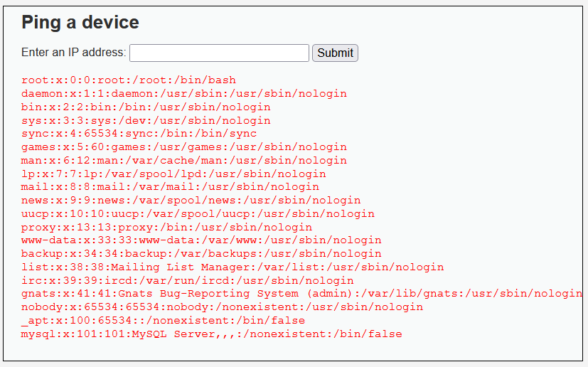
Task: Click the MySQL Server output line
Action: pos(211,334)
